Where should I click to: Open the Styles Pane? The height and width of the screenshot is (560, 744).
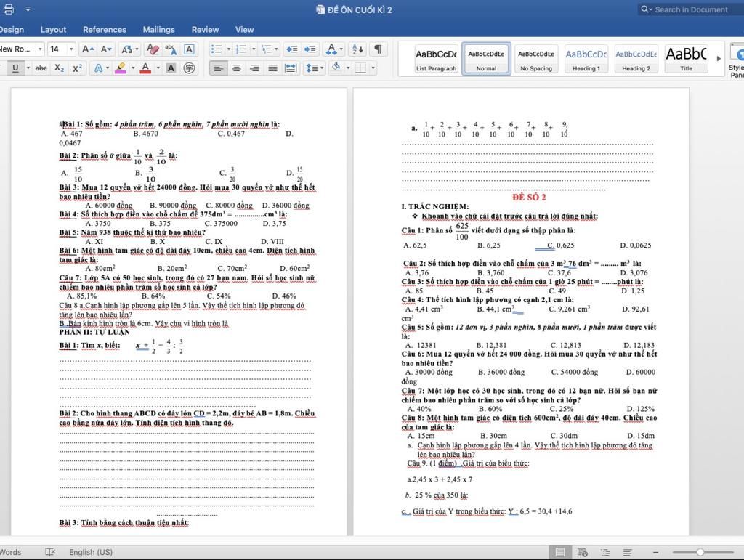click(737, 60)
